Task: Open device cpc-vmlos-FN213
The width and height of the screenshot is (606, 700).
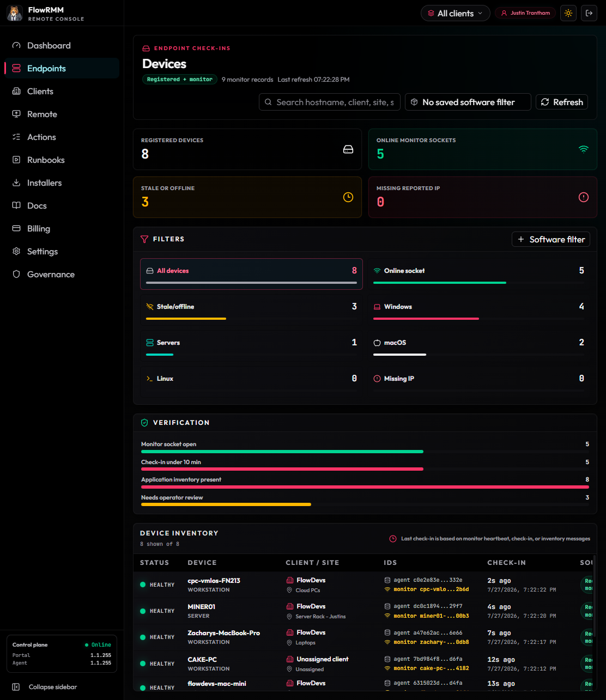Action: [x=214, y=580]
